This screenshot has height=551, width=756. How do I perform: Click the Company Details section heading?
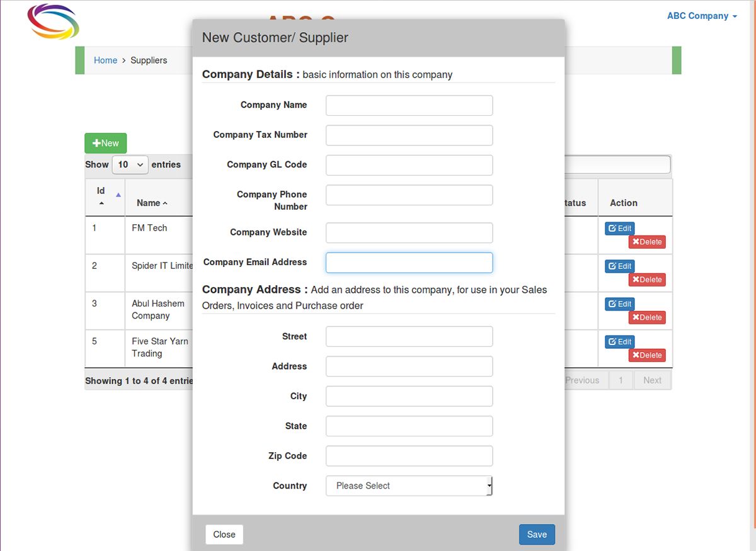pos(250,74)
